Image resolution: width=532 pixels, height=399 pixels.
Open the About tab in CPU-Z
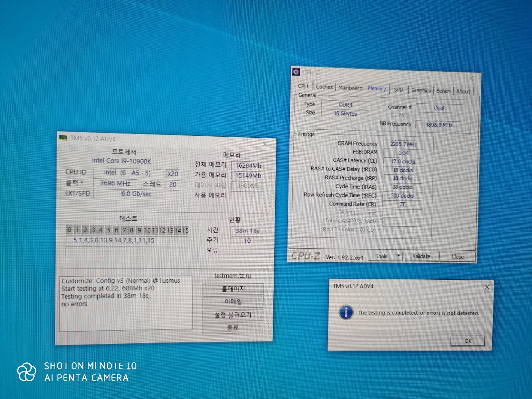[463, 91]
